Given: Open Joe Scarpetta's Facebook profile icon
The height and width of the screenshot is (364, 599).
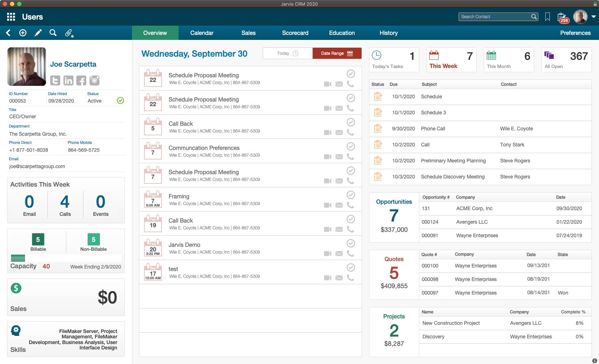Looking at the screenshot, I should 81,80.
